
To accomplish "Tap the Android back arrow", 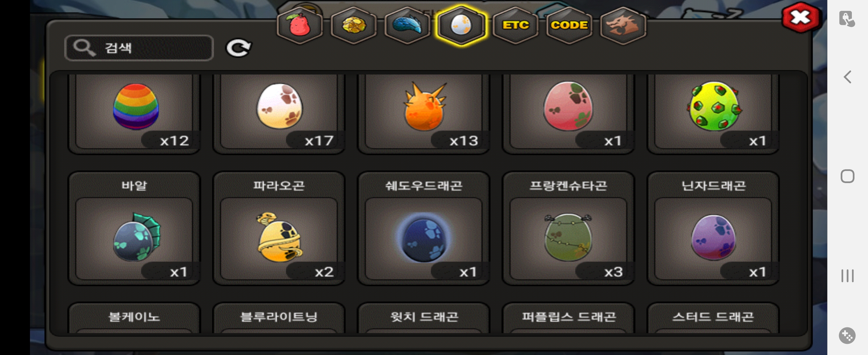I will (x=848, y=77).
